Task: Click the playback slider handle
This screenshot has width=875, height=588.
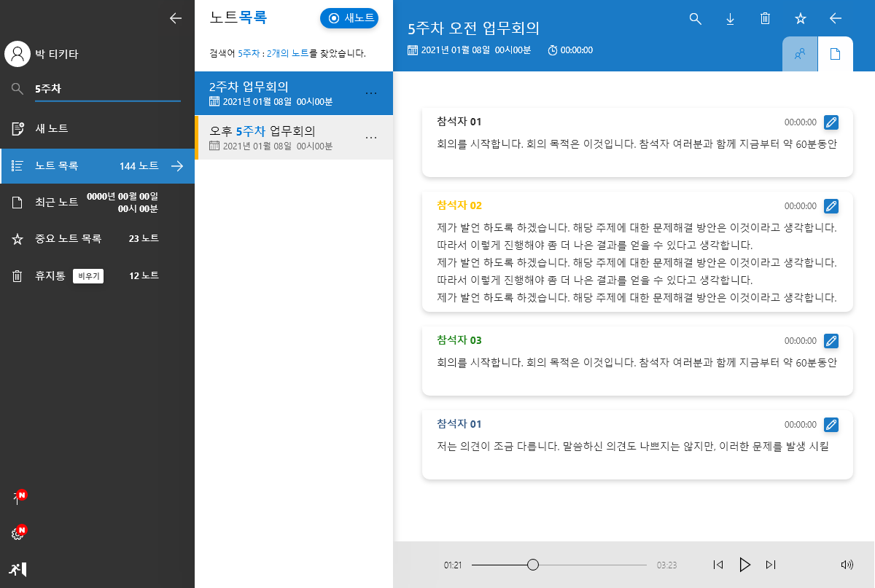Action: point(533,565)
